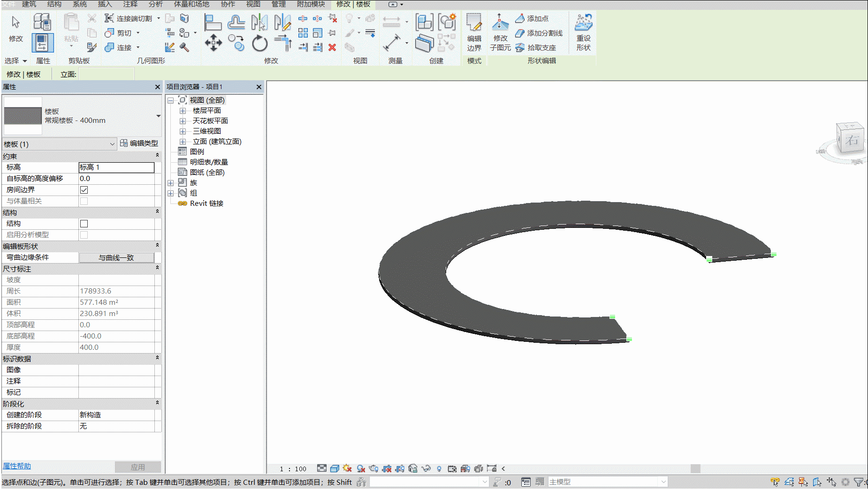Select the Move tool icon
The width and height of the screenshot is (868, 490).
213,43
